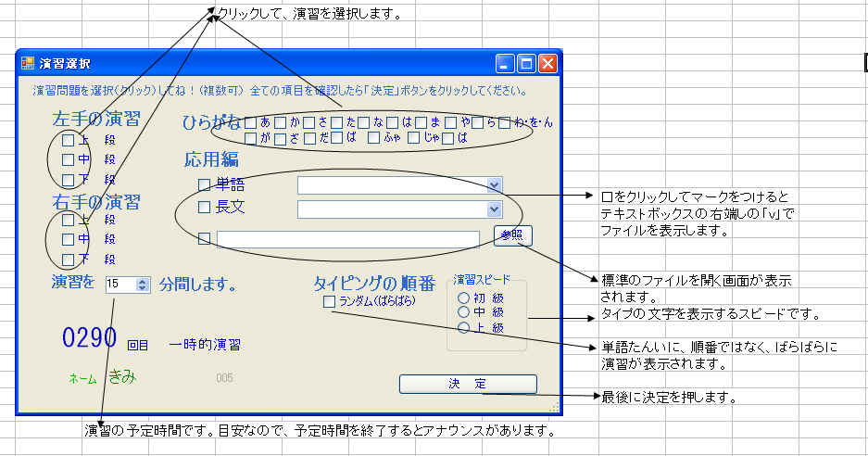The image size is (868, 456).
Task: Expand the 単語 file dropdown
Action: (494, 184)
